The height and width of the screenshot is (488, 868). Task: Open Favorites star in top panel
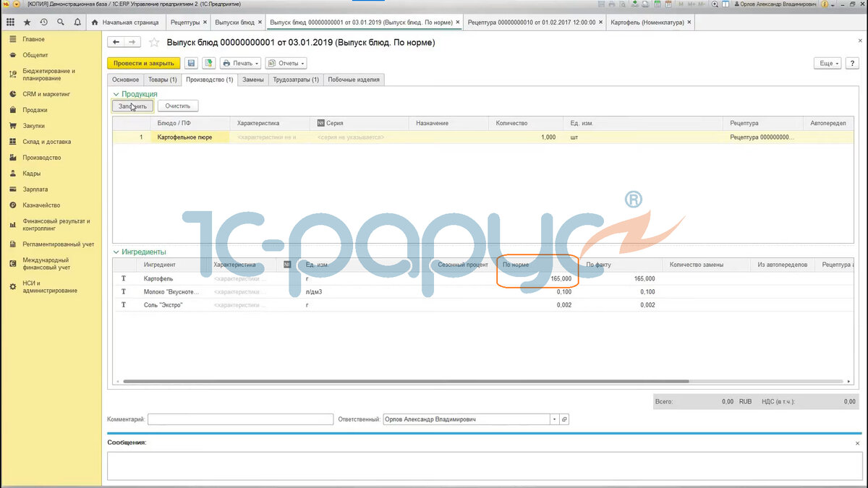27,22
